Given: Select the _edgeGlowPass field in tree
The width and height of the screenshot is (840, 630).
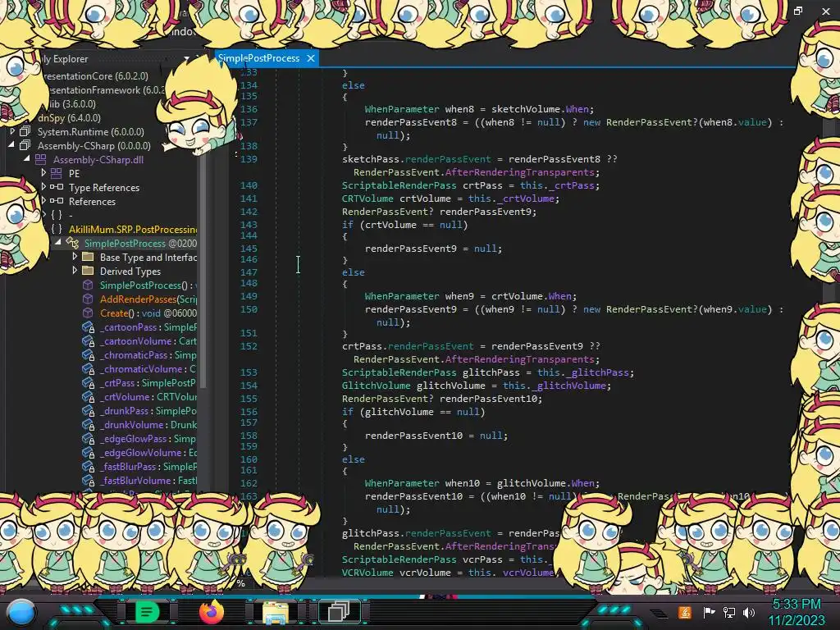Looking at the screenshot, I should click(x=148, y=438).
